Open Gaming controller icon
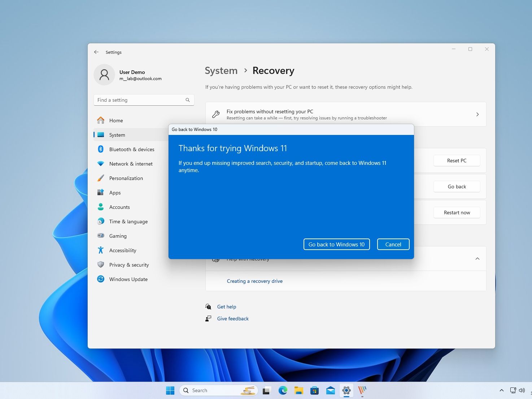Viewport: 532px width, 399px height. 101,236
